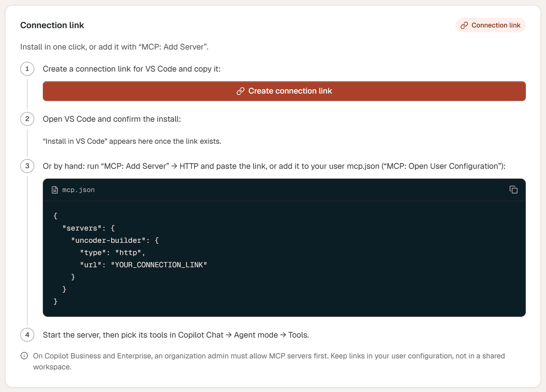Viewport: 546px width, 392px height.
Task: Copy the mcp.json code snippet
Action: (x=513, y=190)
